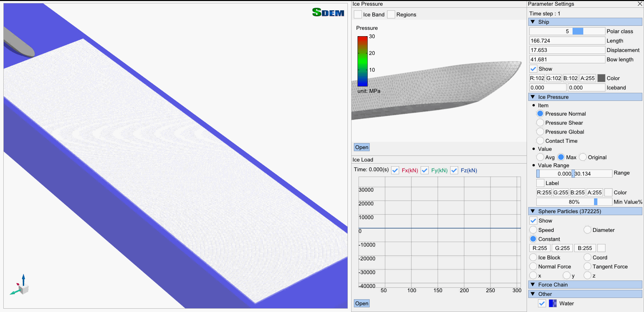Click the white sphere particle color swatch
The height and width of the screenshot is (312, 644).
[601, 248]
